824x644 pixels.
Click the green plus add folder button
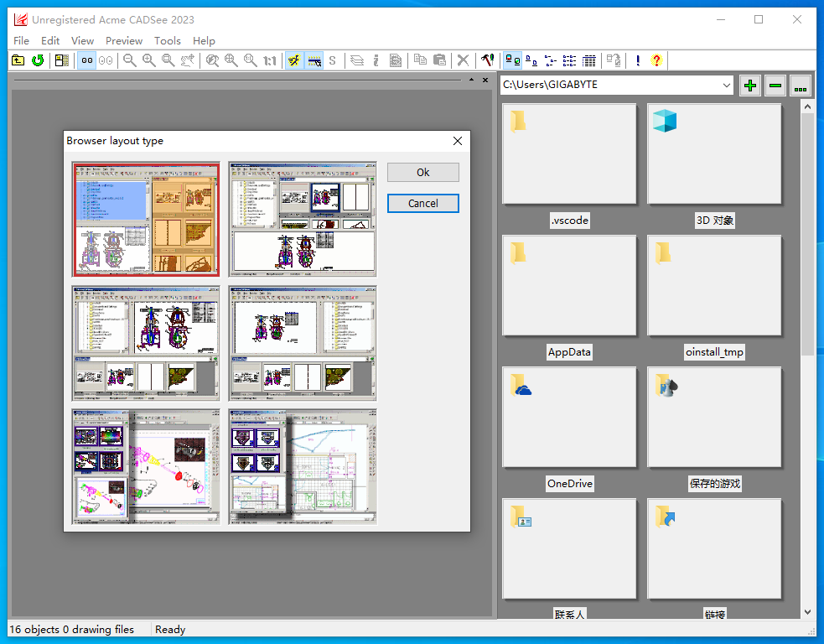pos(750,86)
